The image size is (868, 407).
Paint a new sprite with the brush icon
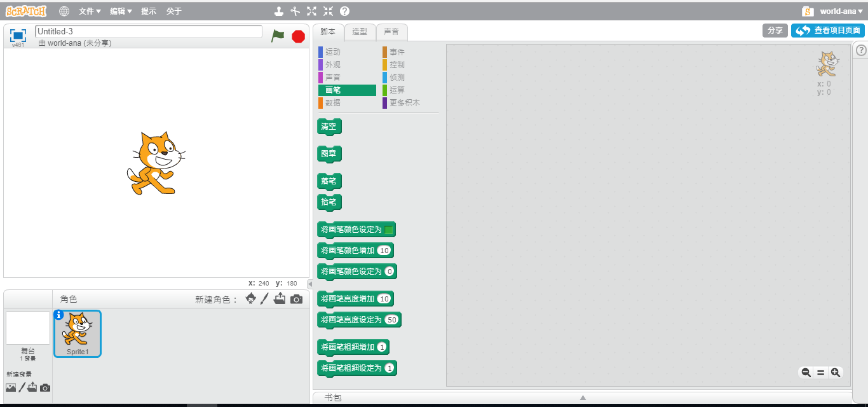pos(265,298)
